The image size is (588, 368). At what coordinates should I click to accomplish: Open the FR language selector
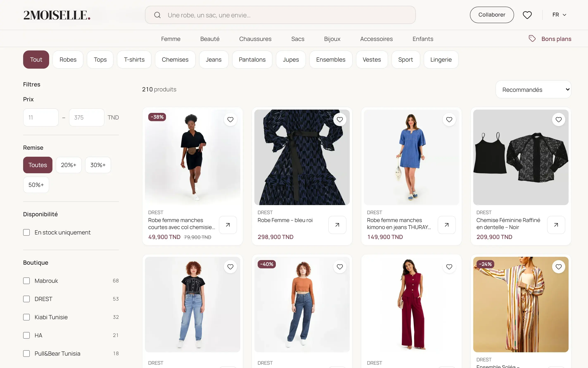(x=559, y=15)
